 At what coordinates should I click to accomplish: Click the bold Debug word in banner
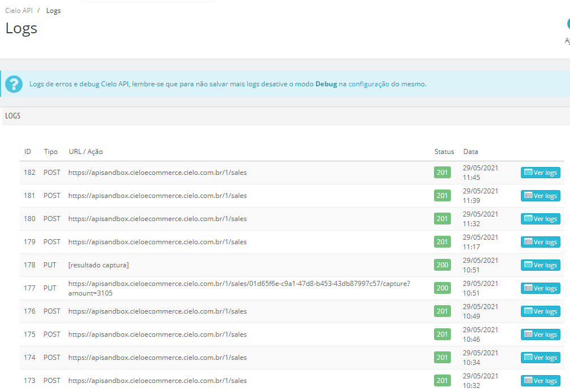[x=326, y=84]
